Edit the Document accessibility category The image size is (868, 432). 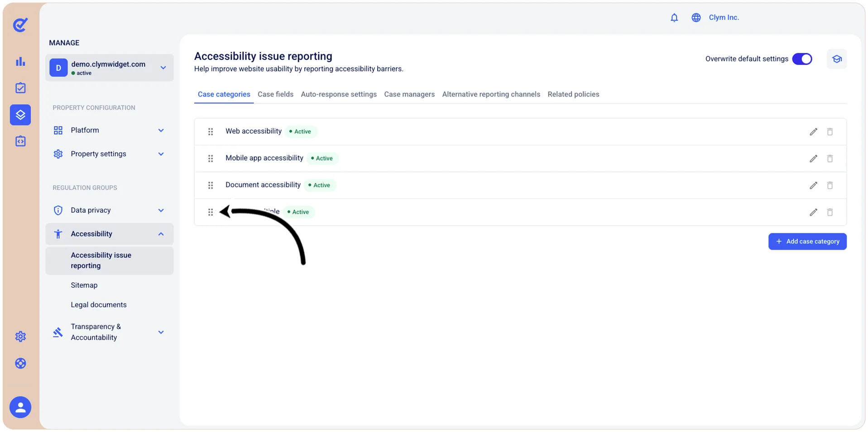[x=813, y=185]
